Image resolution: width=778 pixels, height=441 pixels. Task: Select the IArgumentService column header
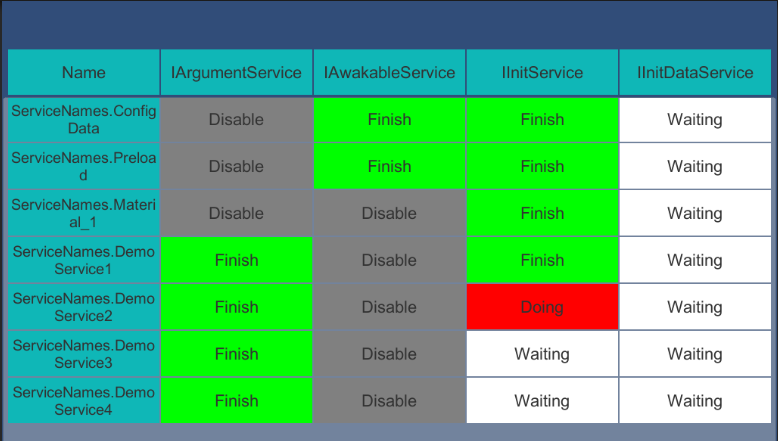[x=236, y=72]
